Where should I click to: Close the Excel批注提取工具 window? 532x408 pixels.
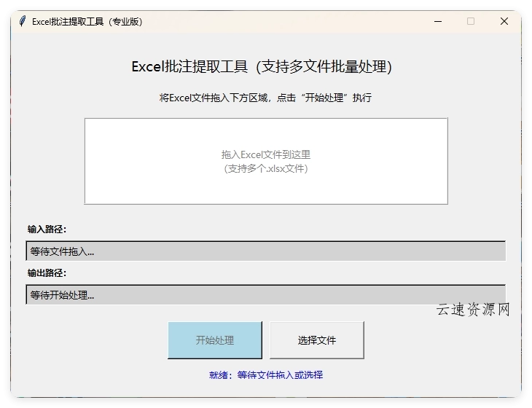504,21
